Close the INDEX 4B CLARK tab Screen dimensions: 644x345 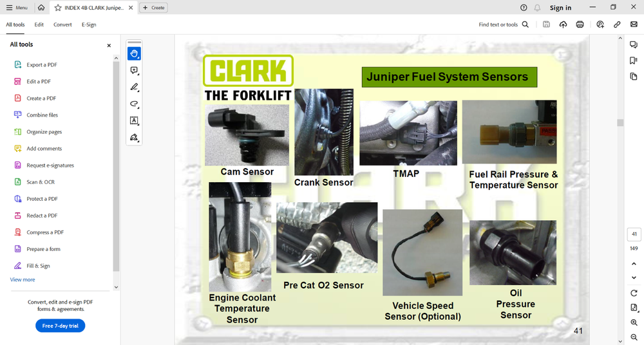131,7
